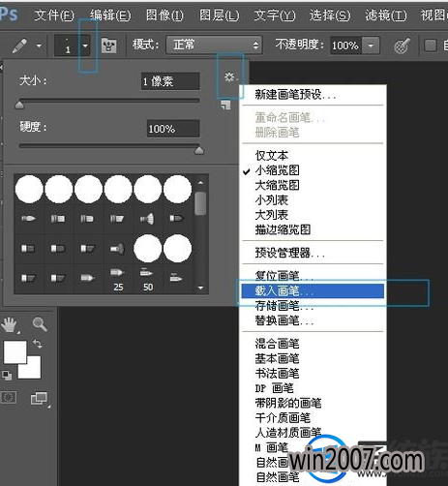This screenshot has width=448, height=486.
Task: Select the Pencil tool icon in options bar
Action: 19,46
